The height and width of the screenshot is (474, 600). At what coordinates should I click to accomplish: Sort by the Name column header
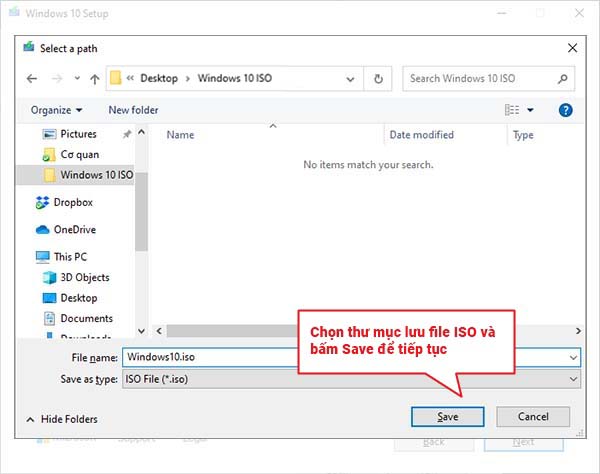point(180,135)
